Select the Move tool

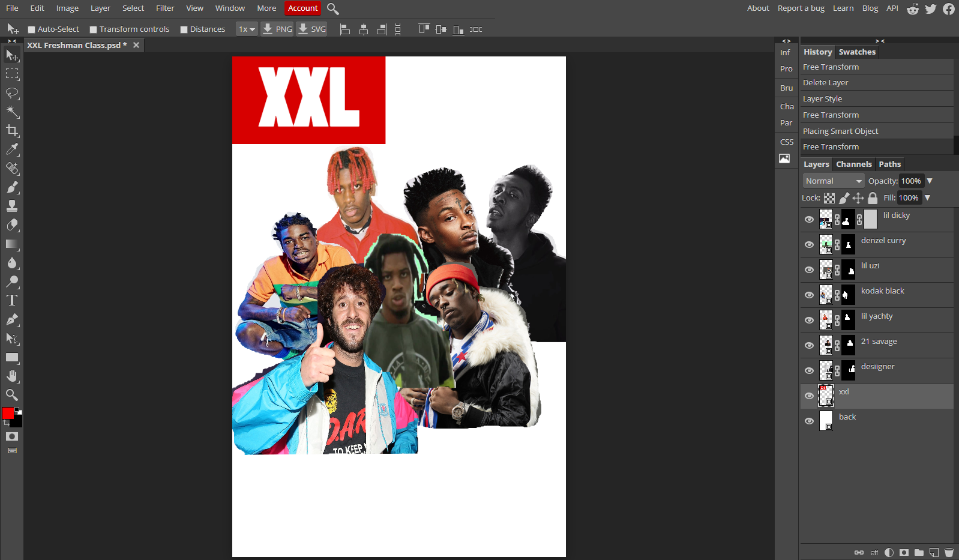pyautogui.click(x=12, y=55)
